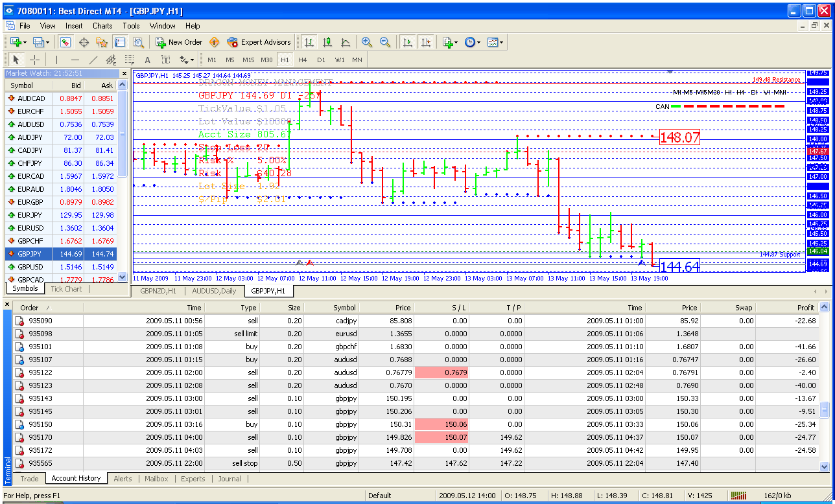Screen dimensions: 835x504
Task: Switch to the Account History tab
Action: coord(76,479)
